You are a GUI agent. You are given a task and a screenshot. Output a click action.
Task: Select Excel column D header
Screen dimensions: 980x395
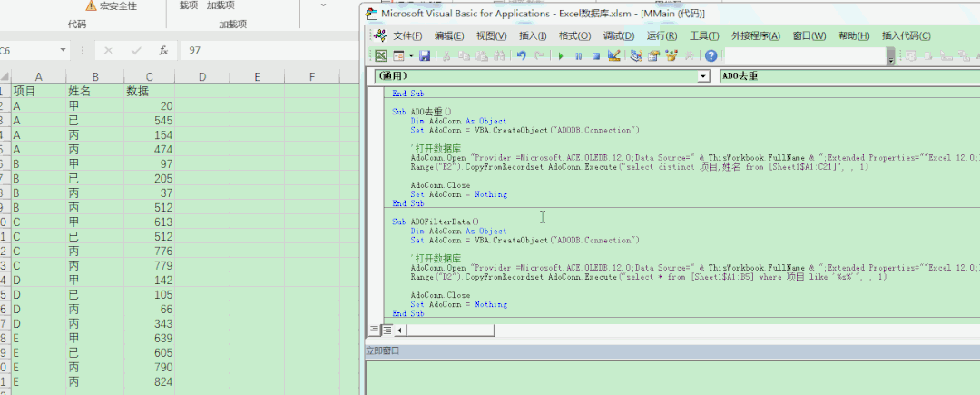click(x=201, y=77)
